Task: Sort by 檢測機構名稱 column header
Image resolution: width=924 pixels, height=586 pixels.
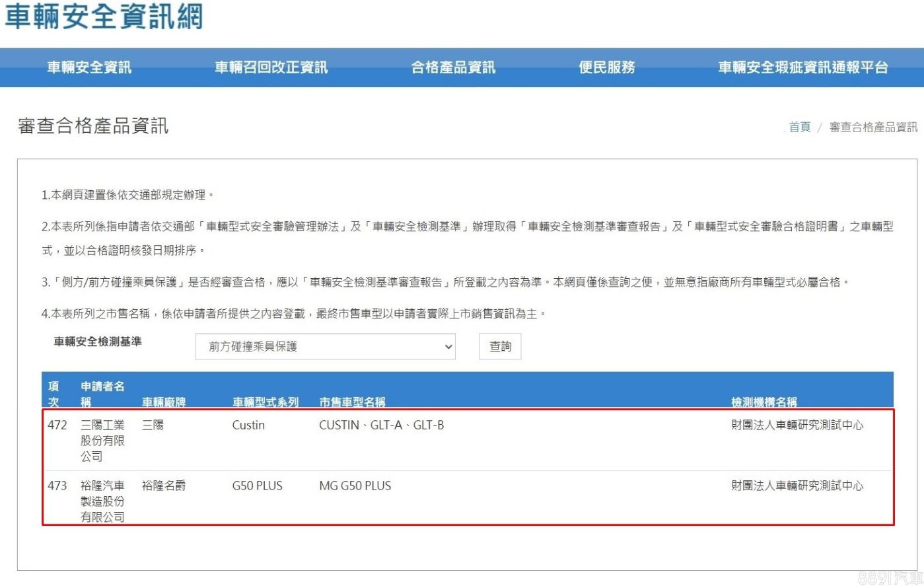Action: click(764, 402)
